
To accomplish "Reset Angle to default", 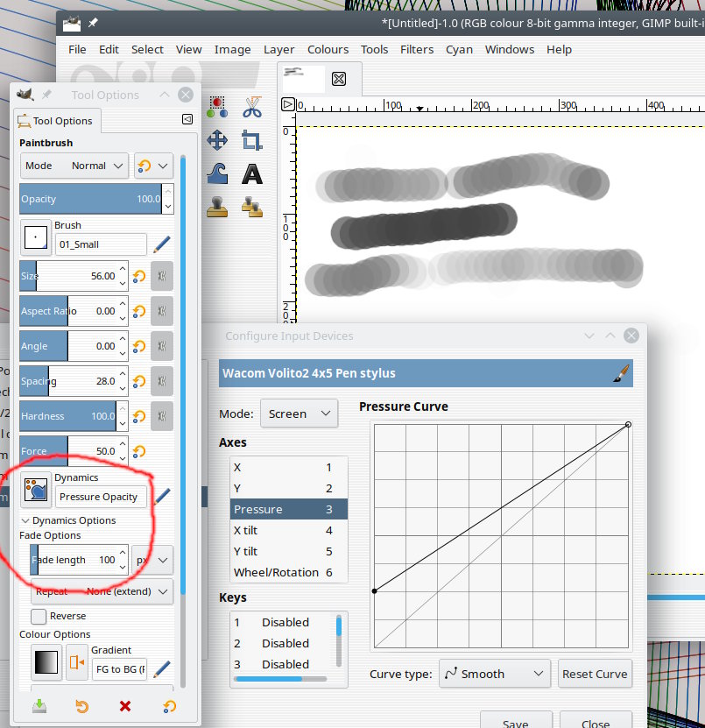I will 139,346.
